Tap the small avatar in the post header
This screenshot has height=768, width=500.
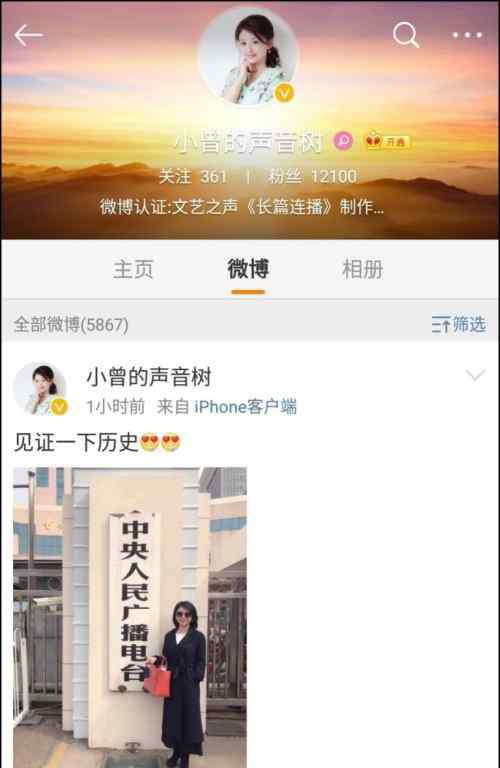[40, 390]
